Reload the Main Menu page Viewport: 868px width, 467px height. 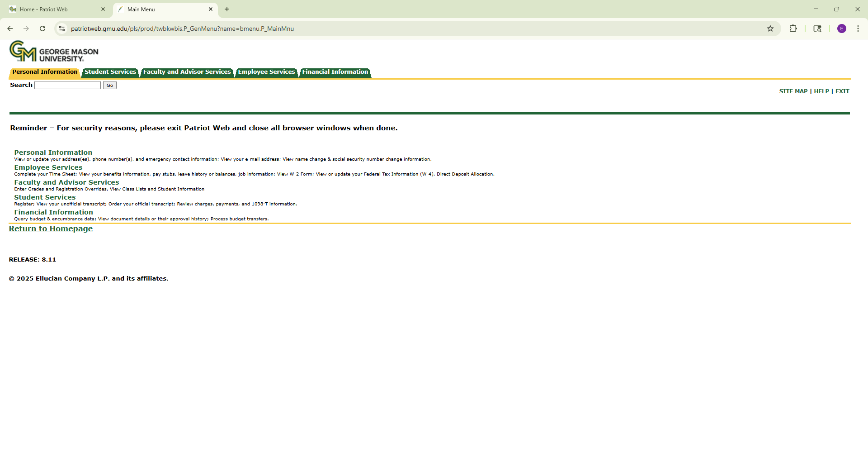[42, 28]
